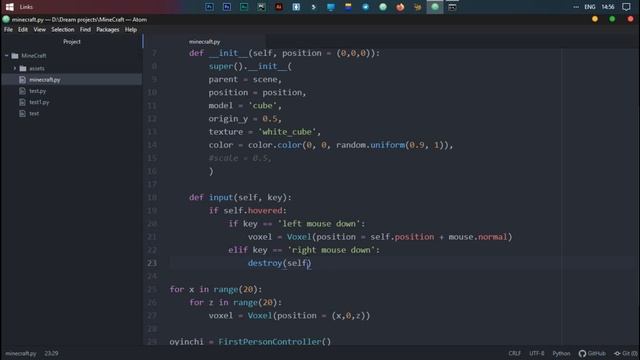Screen dimensions: 640x360
Task: Open the yellow and blue taskbar icon
Action: [348, 7]
